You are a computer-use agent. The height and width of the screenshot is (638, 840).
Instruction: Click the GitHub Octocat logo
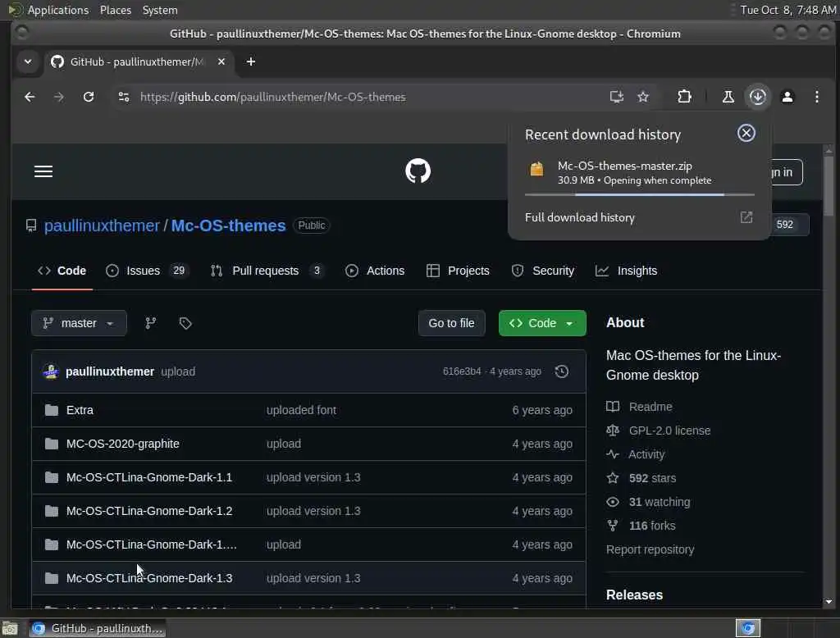point(418,171)
